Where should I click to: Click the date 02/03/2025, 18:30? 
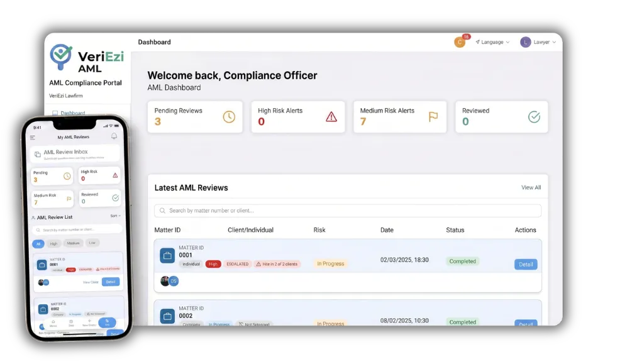pos(404,260)
